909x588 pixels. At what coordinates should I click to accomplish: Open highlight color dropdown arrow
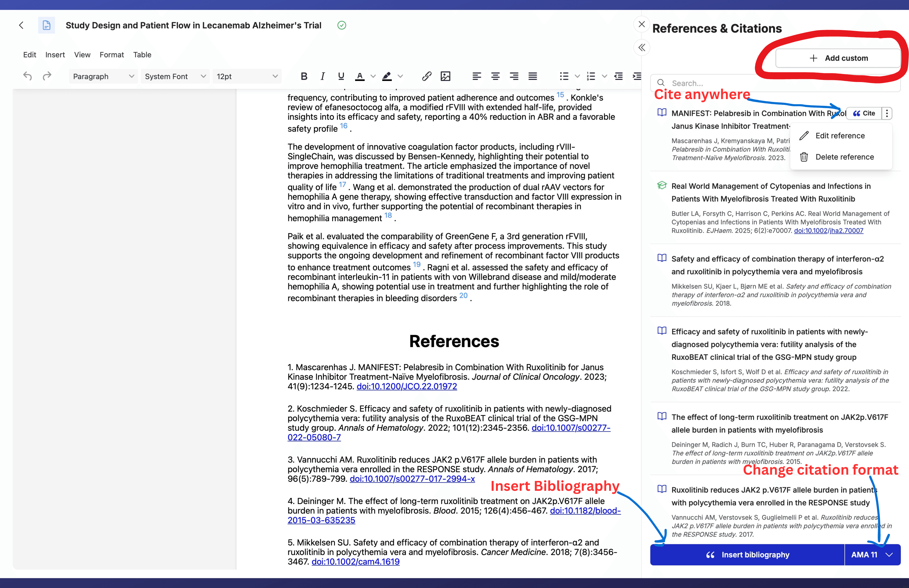(x=400, y=76)
